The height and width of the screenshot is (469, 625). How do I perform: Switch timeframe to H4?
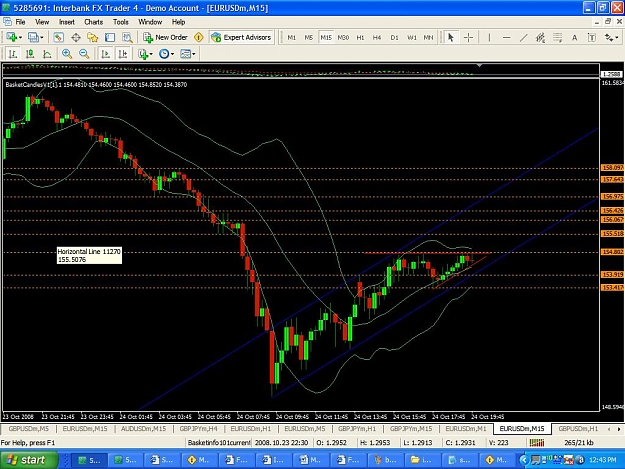(x=377, y=37)
